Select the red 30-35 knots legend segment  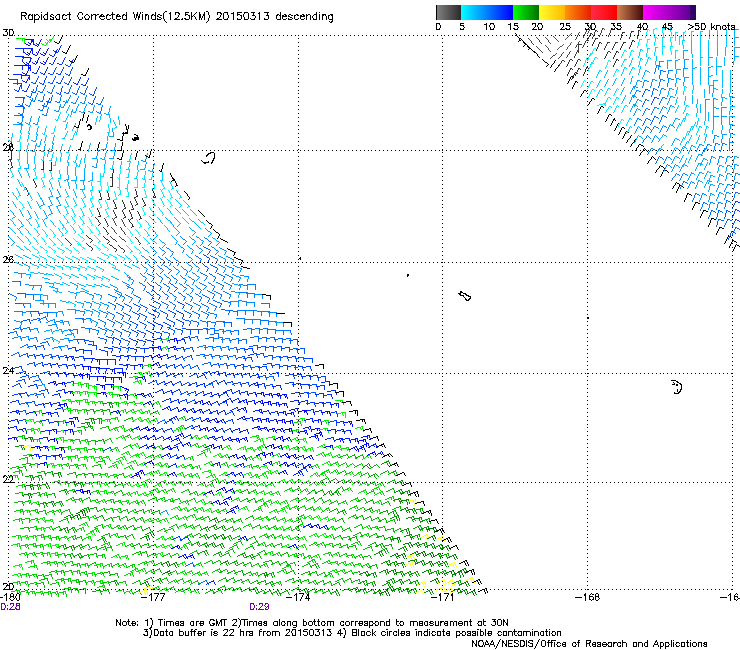pos(604,12)
